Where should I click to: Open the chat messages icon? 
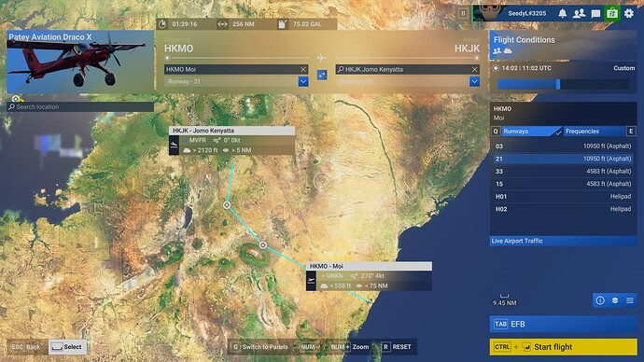(595, 14)
